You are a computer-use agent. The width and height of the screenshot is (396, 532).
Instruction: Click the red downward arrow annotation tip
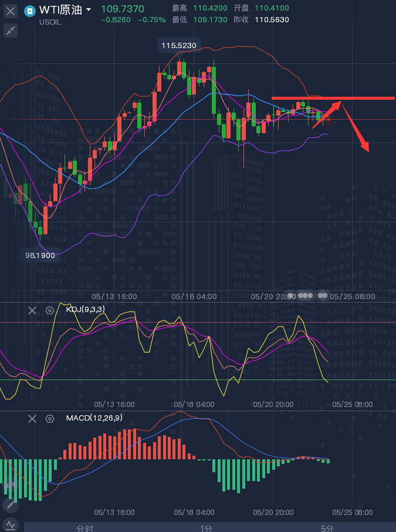point(368,150)
